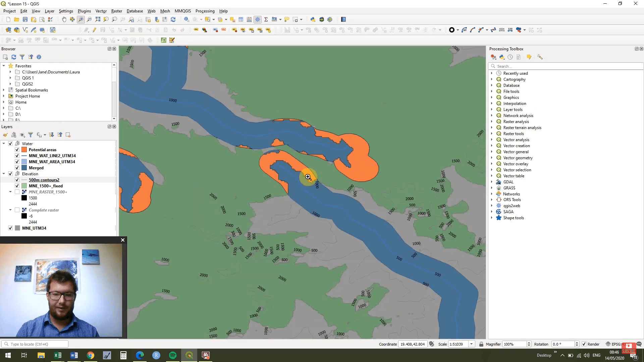This screenshot has width=644, height=362.
Task: Open Excel from the Windows taskbar
Action: pyautogui.click(x=58, y=355)
